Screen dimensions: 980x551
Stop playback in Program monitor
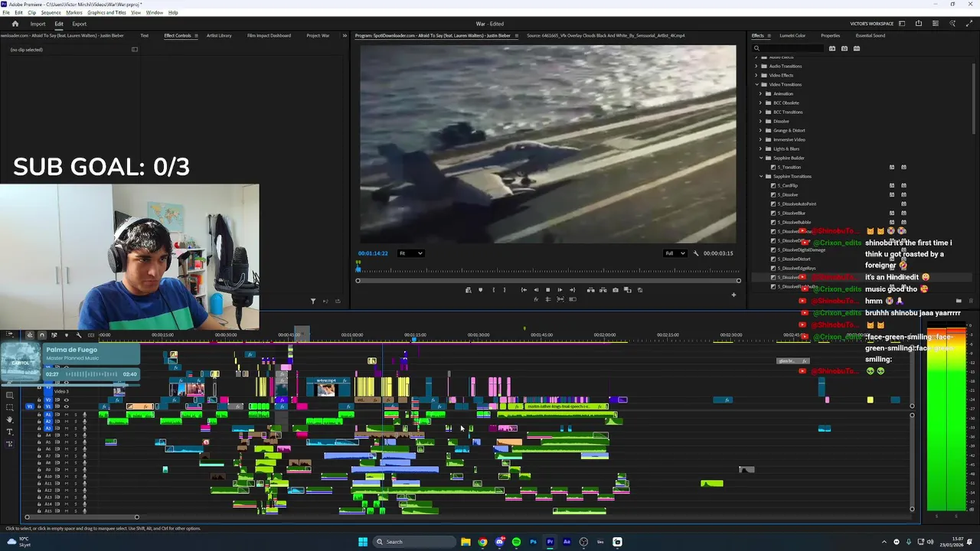tap(547, 290)
